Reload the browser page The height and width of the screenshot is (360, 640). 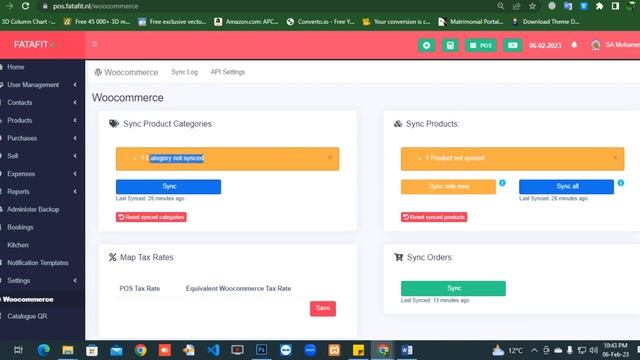pos(25,6)
